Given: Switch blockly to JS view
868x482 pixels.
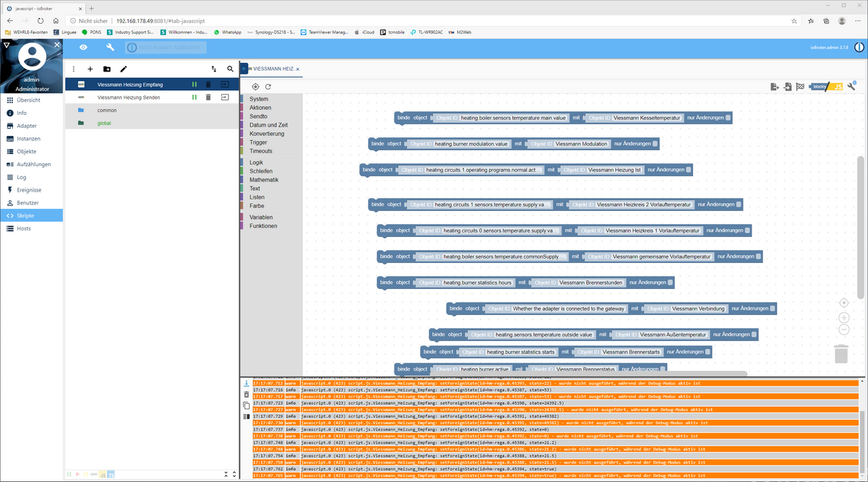Looking at the screenshot, I should click(826, 86).
